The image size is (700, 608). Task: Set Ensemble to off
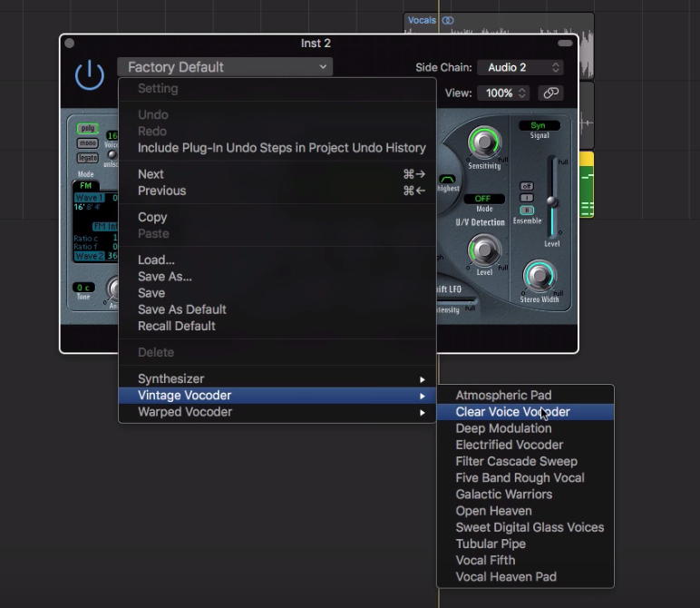coord(527,186)
